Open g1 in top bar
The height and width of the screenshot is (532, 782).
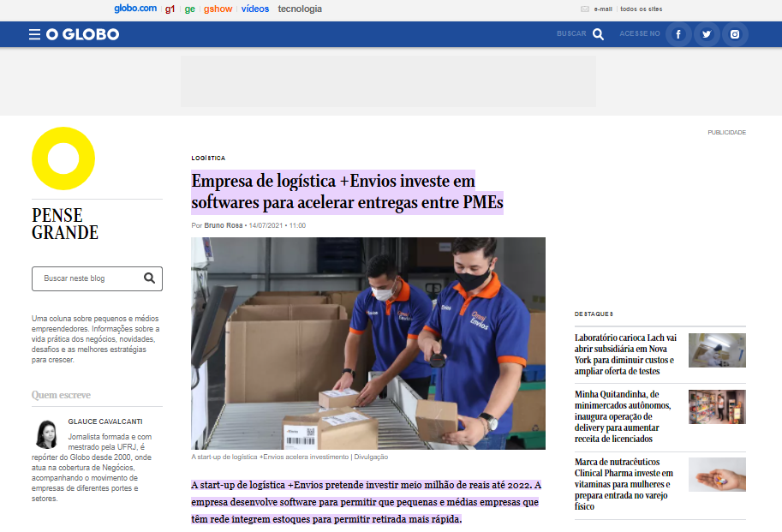pos(170,9)
